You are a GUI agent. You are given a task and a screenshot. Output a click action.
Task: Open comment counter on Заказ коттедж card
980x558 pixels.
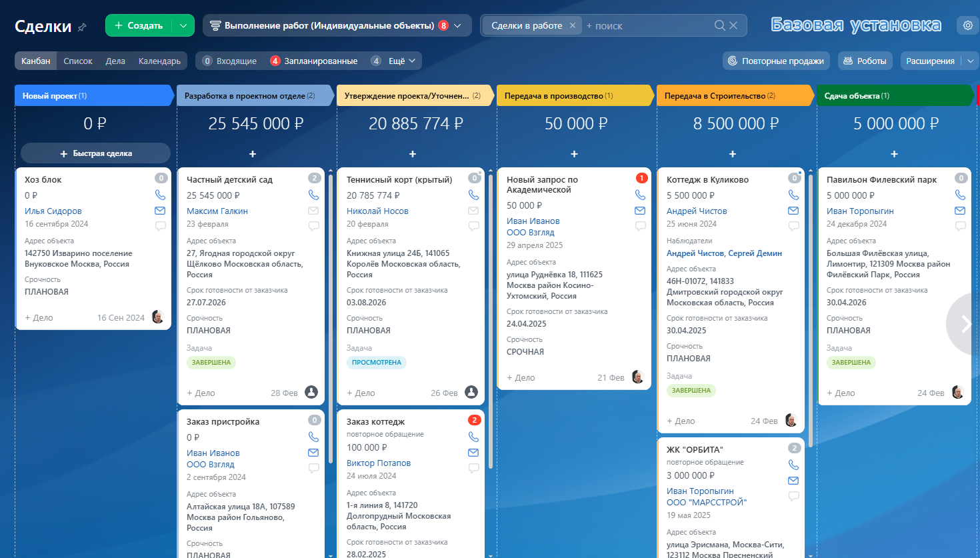point(474,419)
